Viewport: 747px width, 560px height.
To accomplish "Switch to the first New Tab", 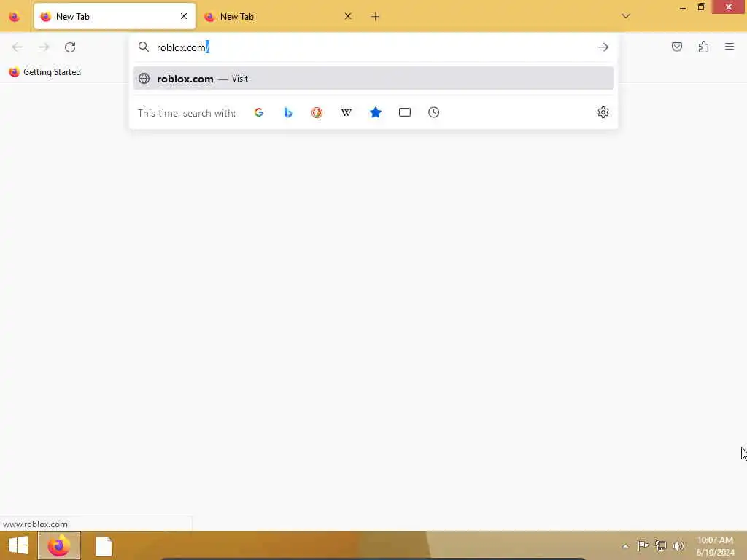I will (115, 16).
